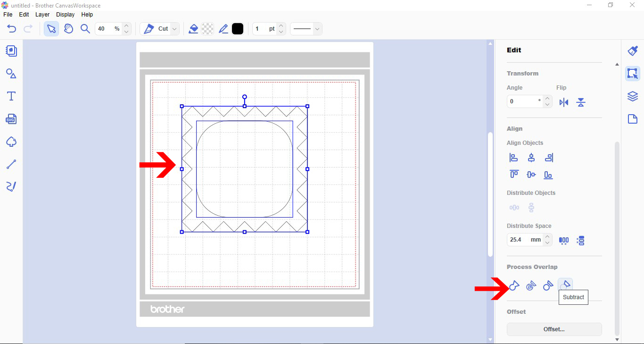Align objects to the left
644x344 pixels.
point(514,158)
